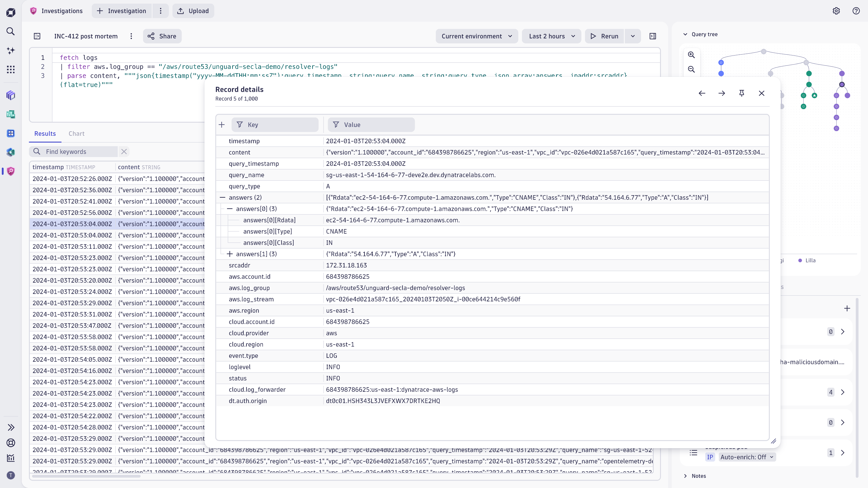Clear the Find keywords field

[x=124, y=152]
